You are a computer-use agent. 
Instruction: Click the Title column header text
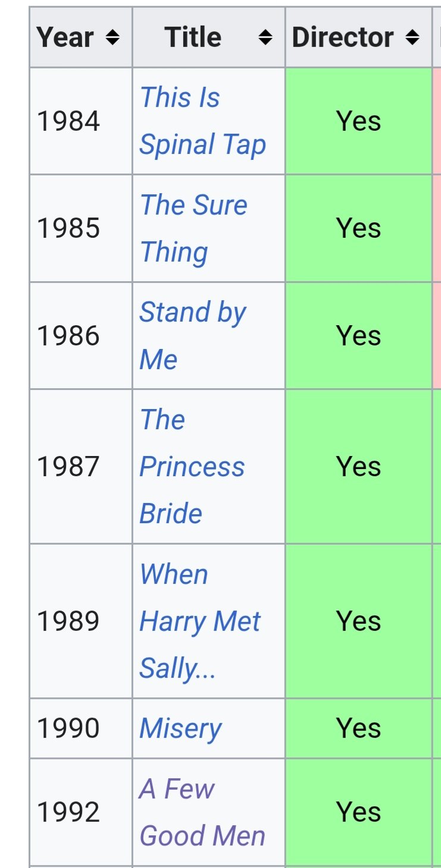tap(193, 37)
